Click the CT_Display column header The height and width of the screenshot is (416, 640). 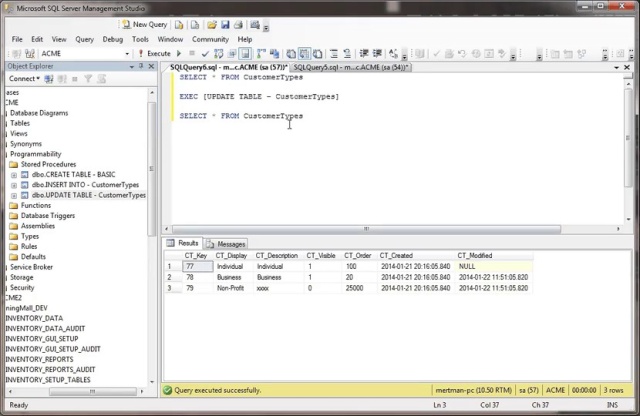(x=231, y=255)
